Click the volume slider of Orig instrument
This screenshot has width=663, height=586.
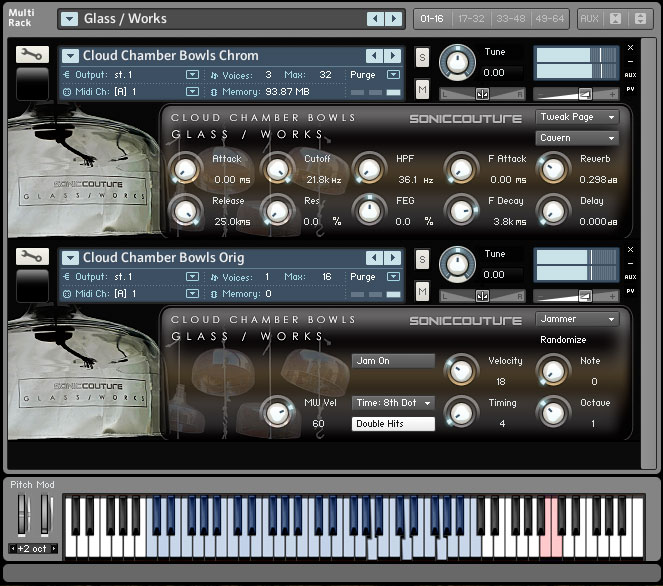(576, 296)
